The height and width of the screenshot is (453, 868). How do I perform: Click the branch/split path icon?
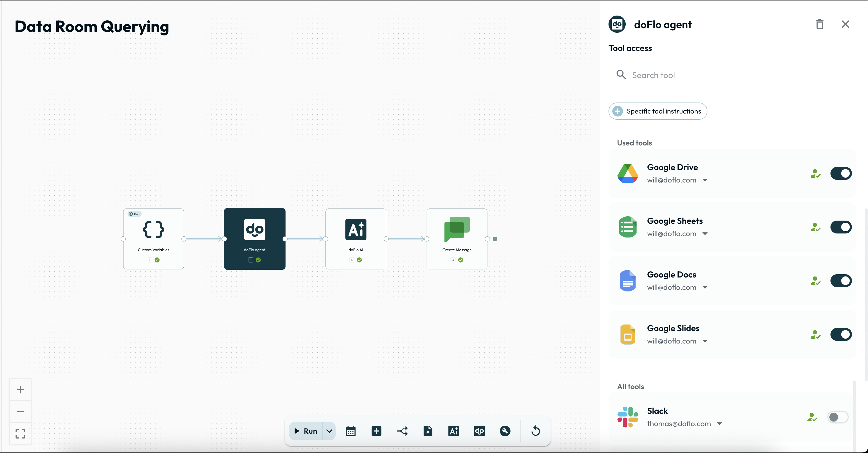(x=402, y=431)
